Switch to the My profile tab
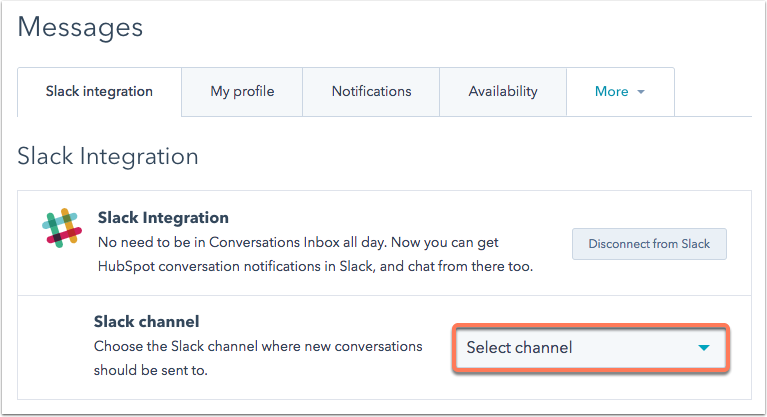The height and width of the screenshot is (417, 767). click(242, 92)
